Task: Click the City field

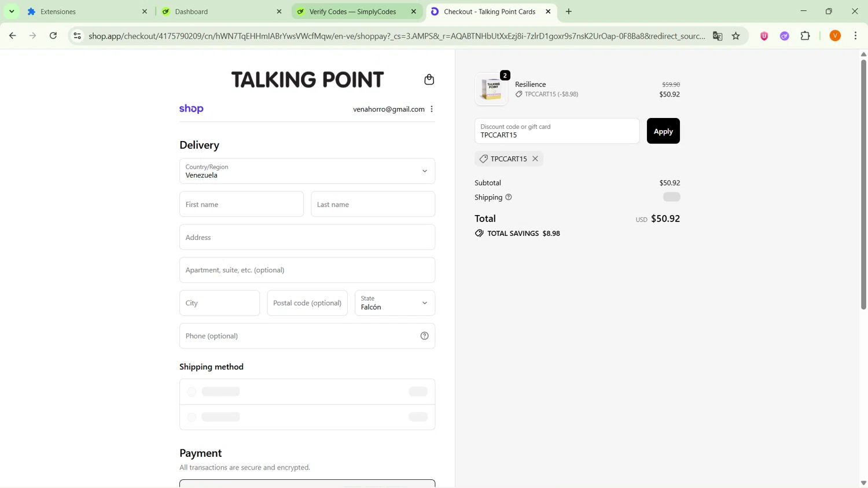Action: click(219, 303)
